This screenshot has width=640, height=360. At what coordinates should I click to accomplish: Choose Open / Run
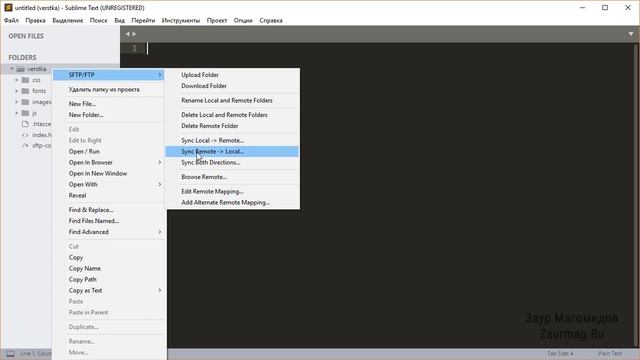109,151
